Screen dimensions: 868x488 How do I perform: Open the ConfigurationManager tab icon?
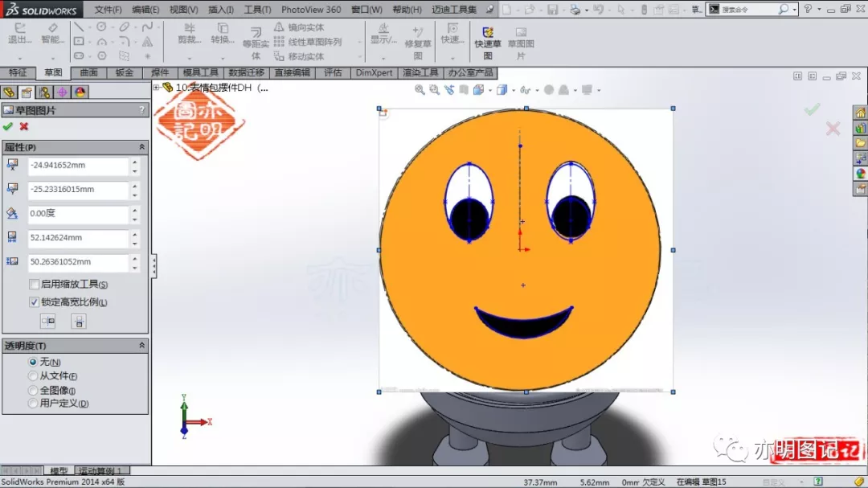pyautogui.click(x=44, y=92)
